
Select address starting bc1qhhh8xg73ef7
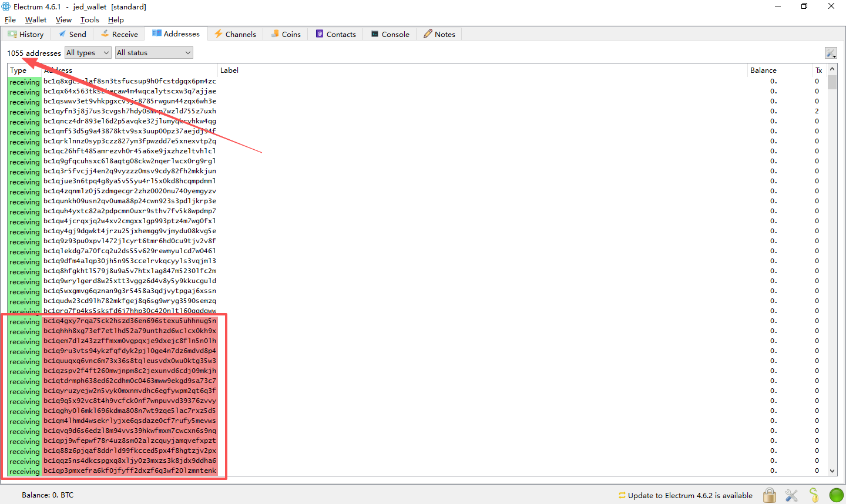[130, 331]
